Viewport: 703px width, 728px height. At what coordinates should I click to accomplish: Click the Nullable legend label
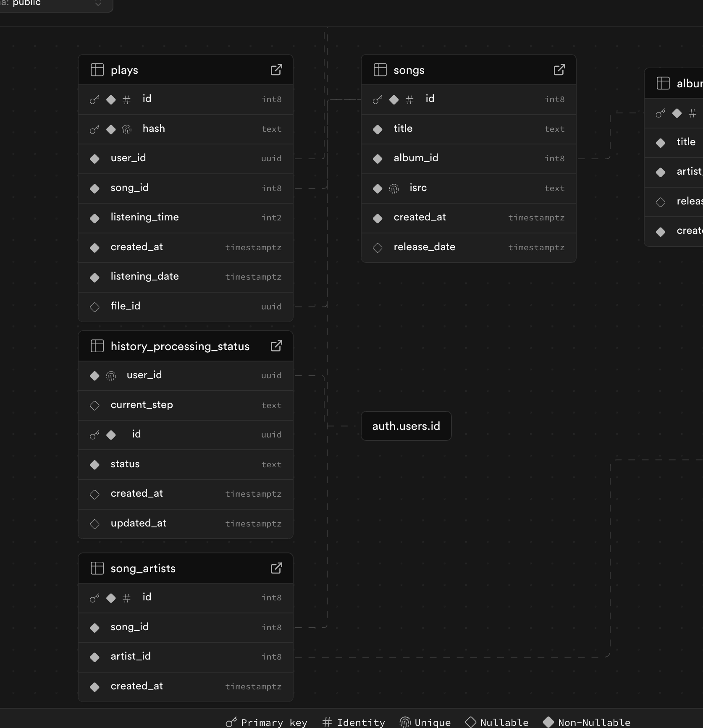(504, 723)
